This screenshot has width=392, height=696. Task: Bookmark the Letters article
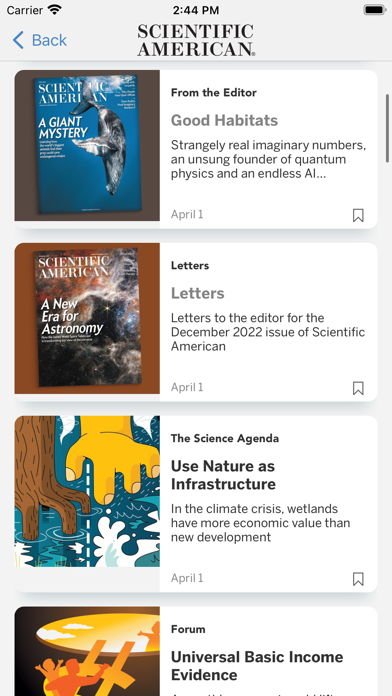(x=358, y=388)
